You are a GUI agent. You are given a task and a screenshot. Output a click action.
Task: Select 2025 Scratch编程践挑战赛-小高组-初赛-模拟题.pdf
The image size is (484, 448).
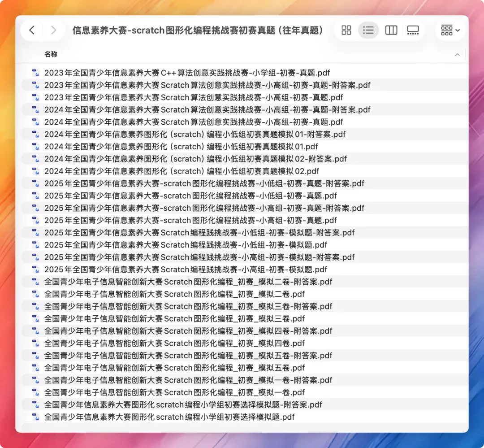pyautogui.click(x=186, y=270)
